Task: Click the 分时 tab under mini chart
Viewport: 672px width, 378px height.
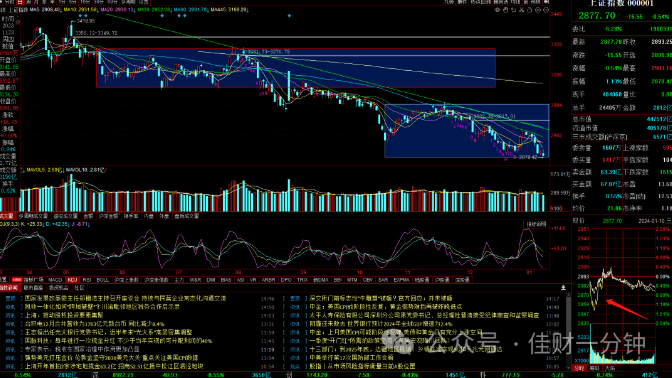Action: (579, 368)
